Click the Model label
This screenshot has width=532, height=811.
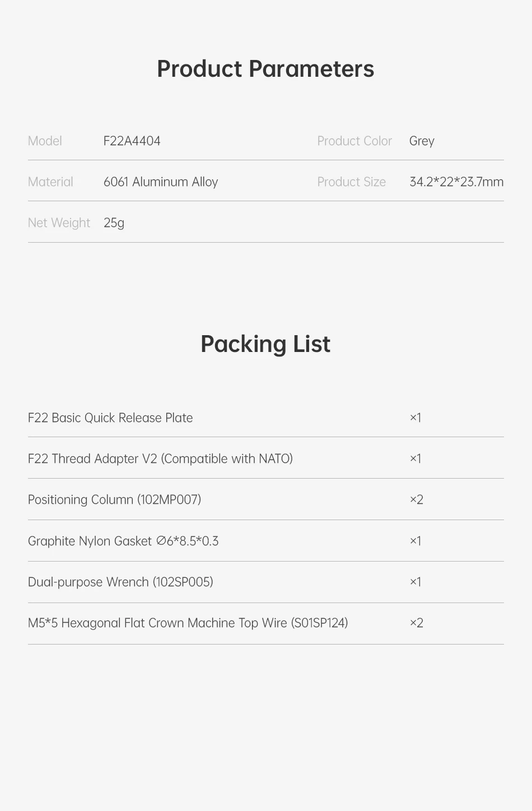(x=45, y=141)
